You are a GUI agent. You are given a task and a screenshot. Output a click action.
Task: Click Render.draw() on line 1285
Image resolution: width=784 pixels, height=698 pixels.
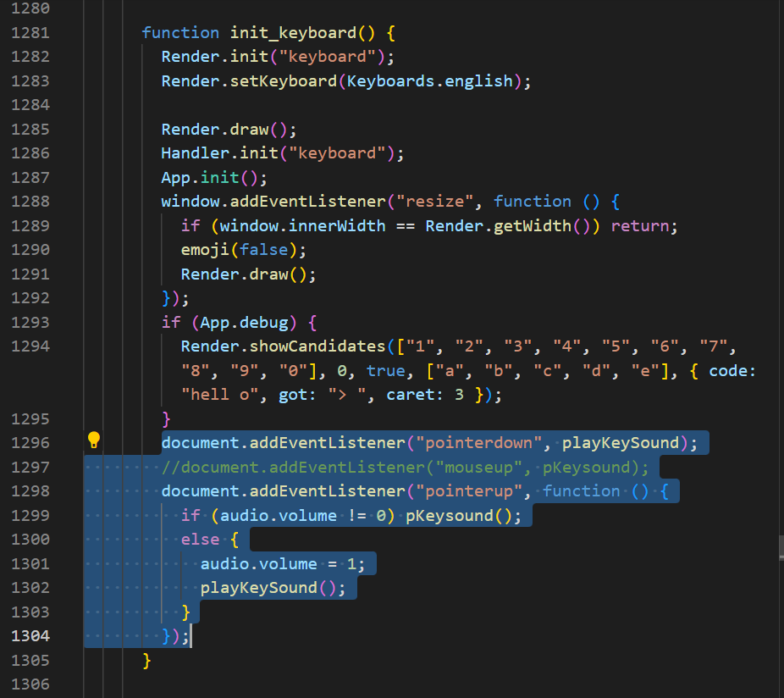[x=229, y=130]
